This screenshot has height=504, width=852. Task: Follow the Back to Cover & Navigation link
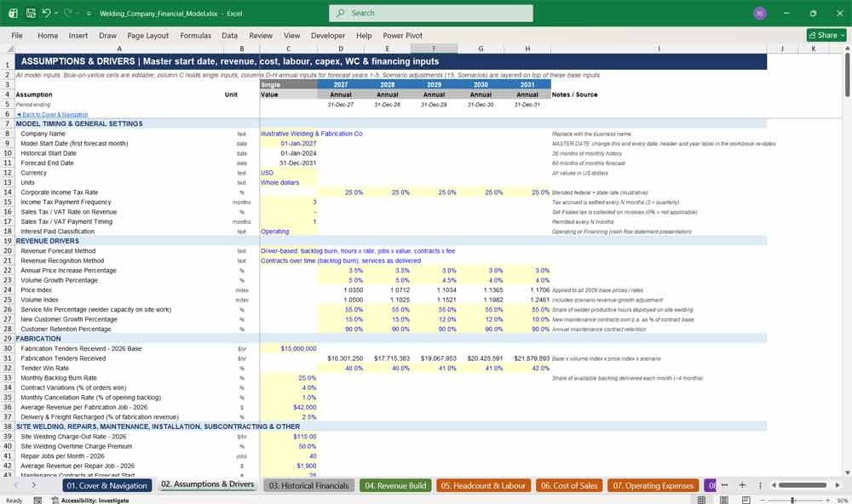coord(52,114)
